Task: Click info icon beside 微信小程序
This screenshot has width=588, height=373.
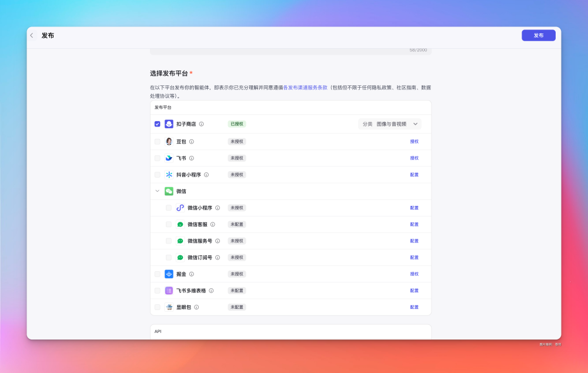Action: pos(218,208)
